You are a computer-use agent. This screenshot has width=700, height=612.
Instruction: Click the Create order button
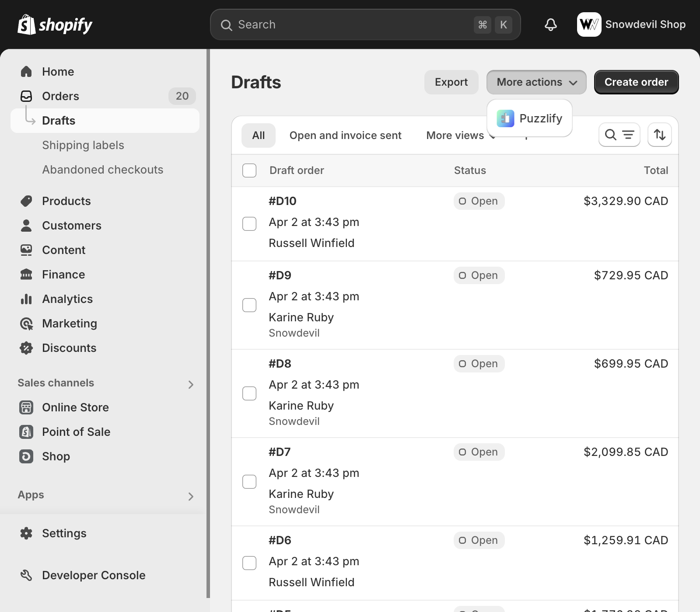(x=636, y=82)
